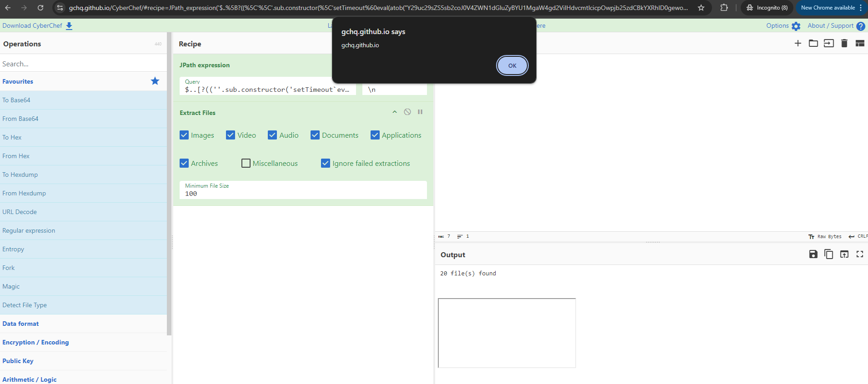Viewport: 868px width, 384px height.
Task: Select the From Base64 operation
Action: point(83,119)
